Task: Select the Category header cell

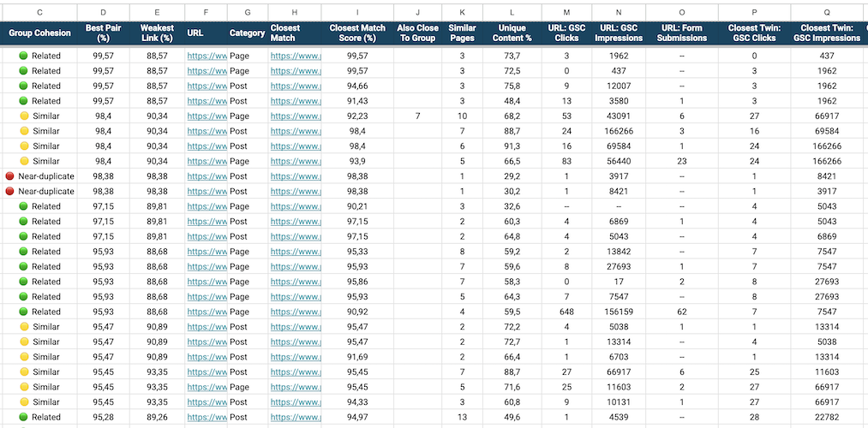Action: tap(248, 33)
